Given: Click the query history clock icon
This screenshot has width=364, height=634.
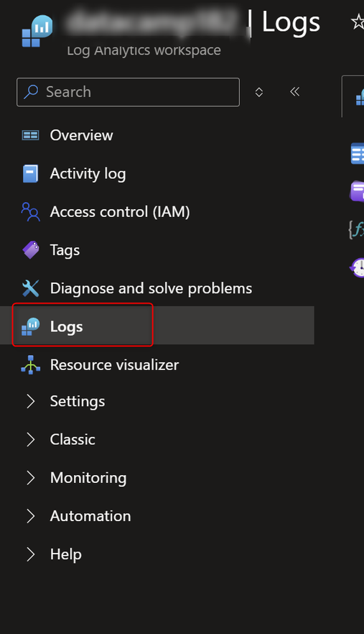Looking at the screenshot, I should (x=357, y=267).
